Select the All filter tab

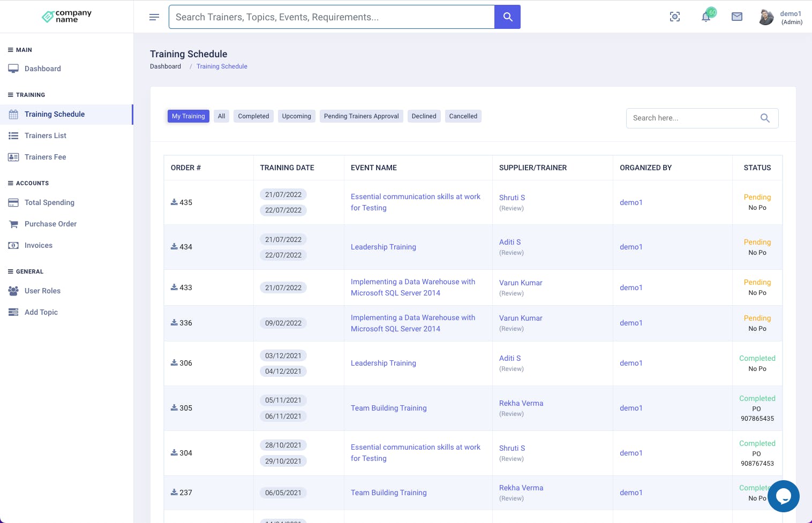[x=221, y=116]
